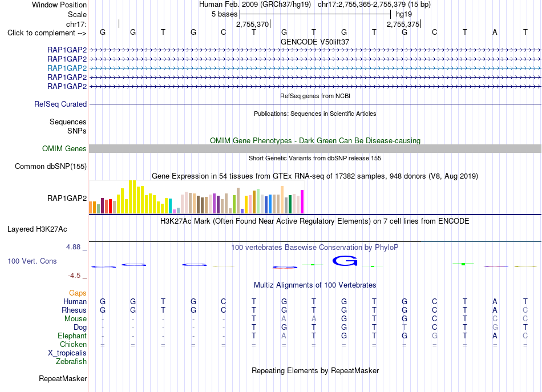This screenshot has width=542, height=392.
Task: Select the Mouse alignment row label
Action: 75,319
